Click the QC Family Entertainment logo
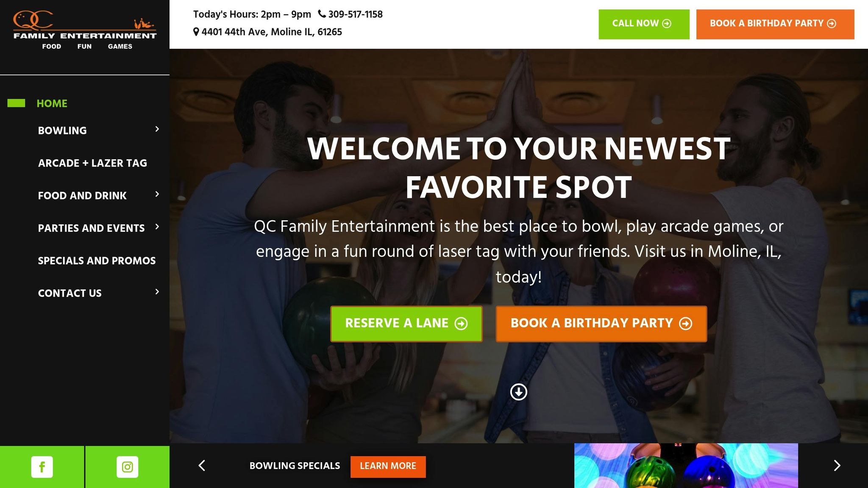Viewport: 868px width, 488px height. (85, 30)
